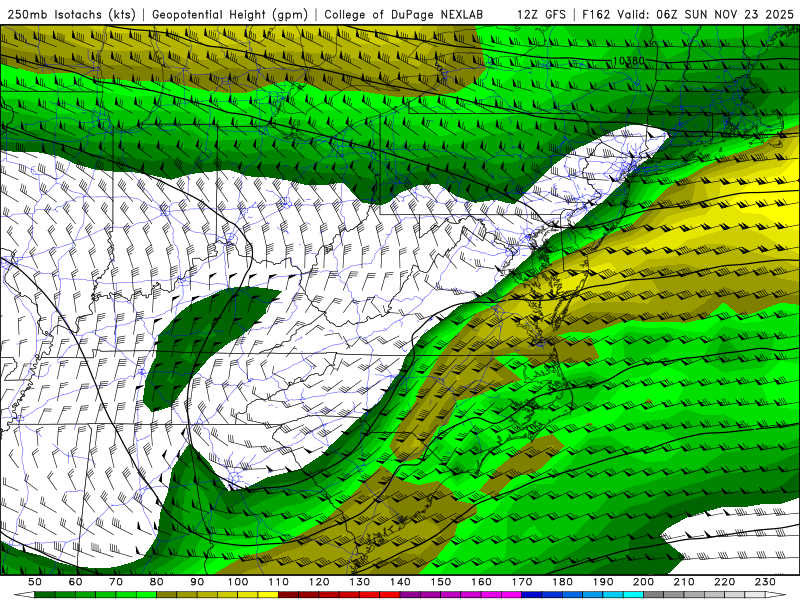Click the '160' value on the colorbar scale
800x600 pixels.
tap(481, 582)
